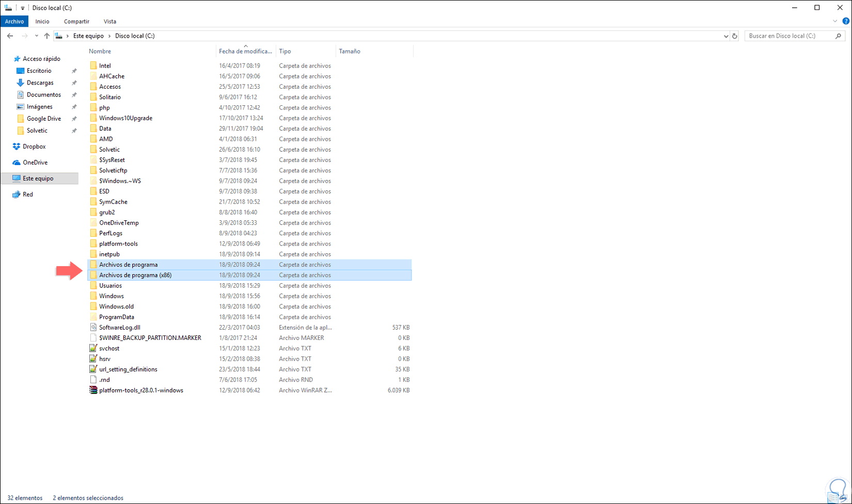Switch to the Vista ribbon tab

[x=110, y=21]
